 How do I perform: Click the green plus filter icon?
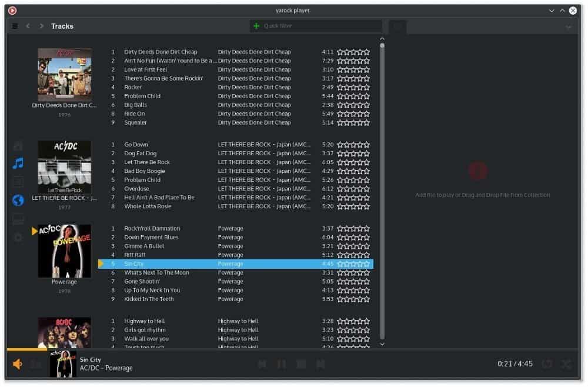256,26
